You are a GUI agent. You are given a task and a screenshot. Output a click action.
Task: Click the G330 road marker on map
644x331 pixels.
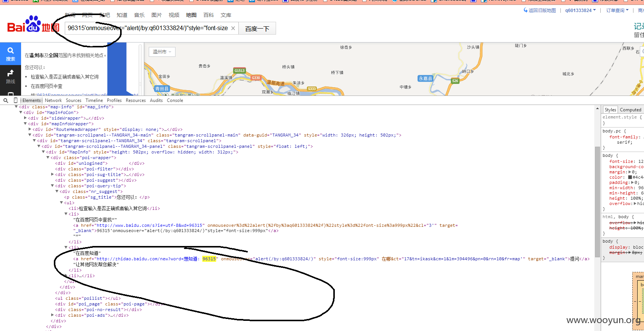(x=256, y=78)
